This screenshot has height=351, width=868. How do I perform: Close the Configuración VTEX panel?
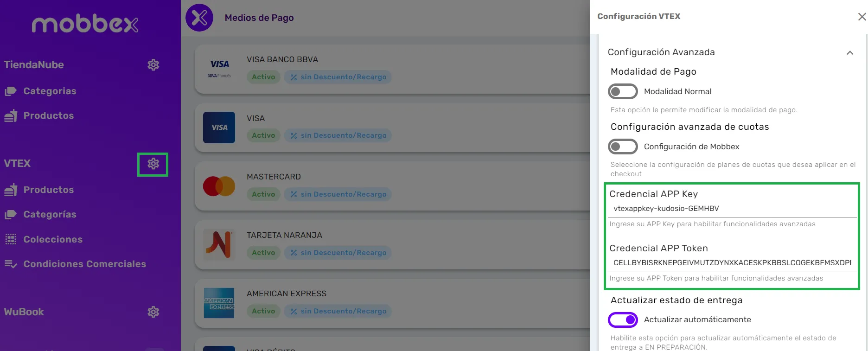[862, 17]
